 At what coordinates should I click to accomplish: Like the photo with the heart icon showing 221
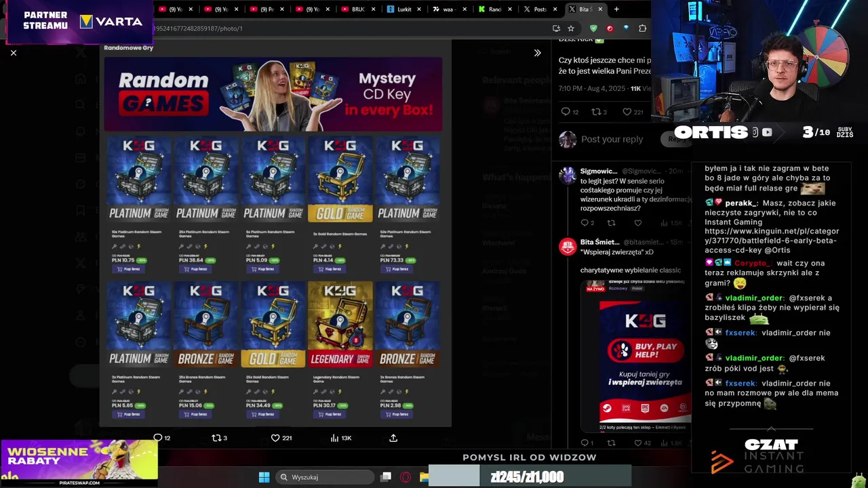click(275, 438)
